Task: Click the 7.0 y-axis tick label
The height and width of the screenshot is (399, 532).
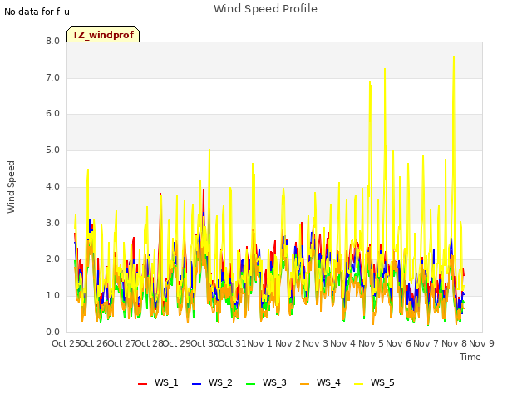Action: point(52,77)
